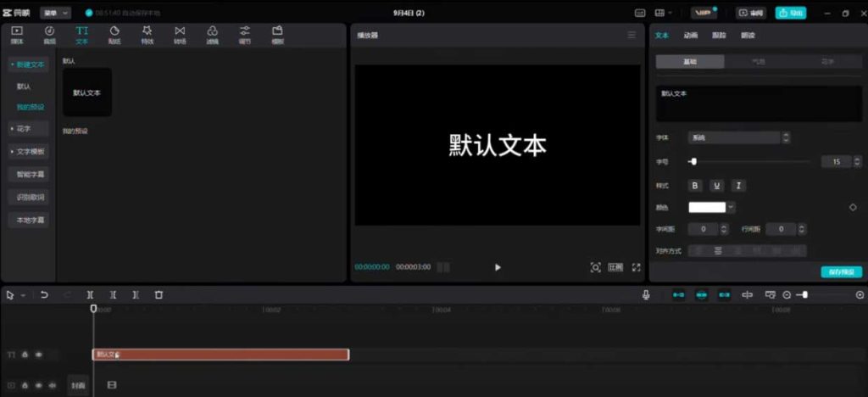Open the 特效 effects panel icon
Screen dimensions: 868x397
(147, 35)
